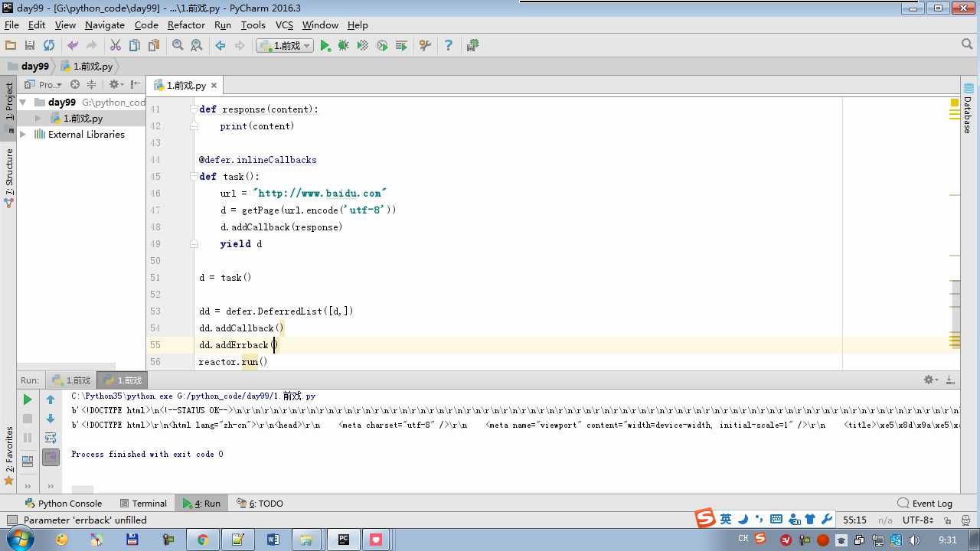The width and height of the screenshot is (980, 551).
Task: Expand the 1.前戏.py tree node
Action: (x=38, y=119)
